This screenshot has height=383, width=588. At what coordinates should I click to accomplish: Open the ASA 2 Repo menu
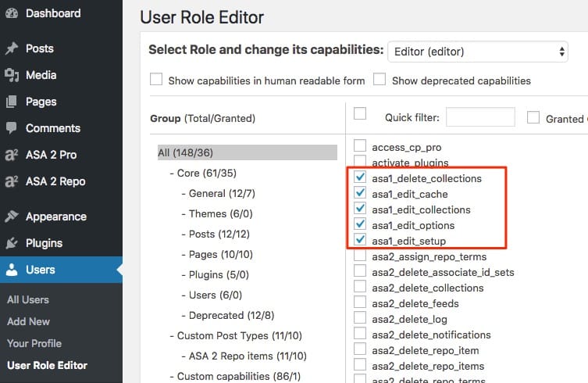(55, 181)
